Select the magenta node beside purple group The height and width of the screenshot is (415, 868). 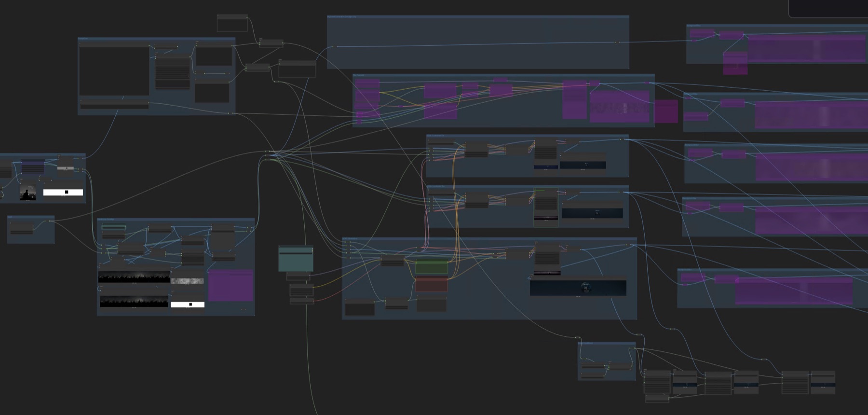click(666, 111)
